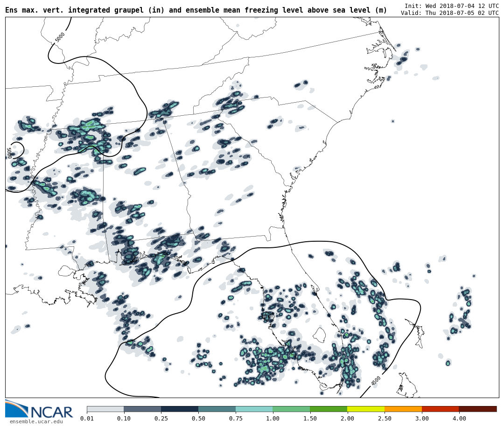Select the orange 2.50–3.00 colorbar swatch
The width and height of the screenshot is (504, 427).
coord(403,409)
